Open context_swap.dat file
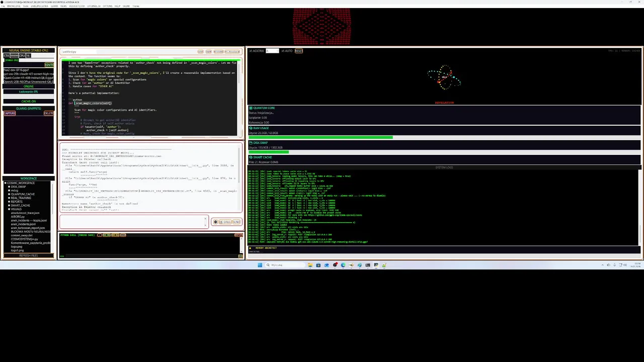The image size is (644, 362). click(x=22, y=235)
